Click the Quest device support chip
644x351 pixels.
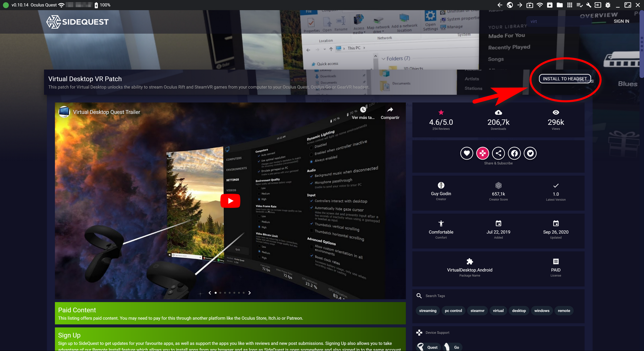pyautogui.click(x=428, y=347)
